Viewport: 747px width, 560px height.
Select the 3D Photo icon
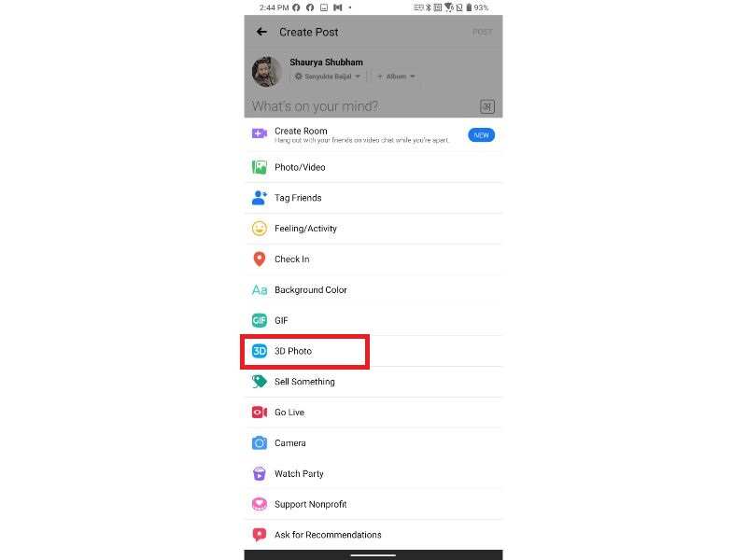[x=260, y=351]
